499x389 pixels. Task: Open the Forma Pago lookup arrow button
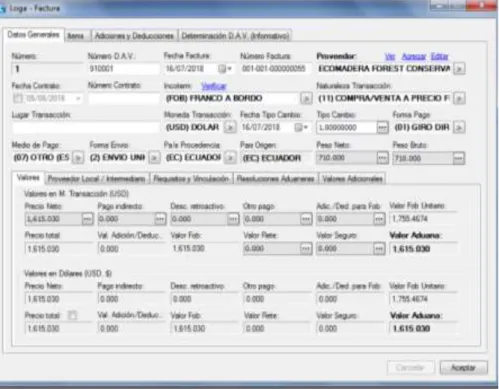click(x=459, y=127)
